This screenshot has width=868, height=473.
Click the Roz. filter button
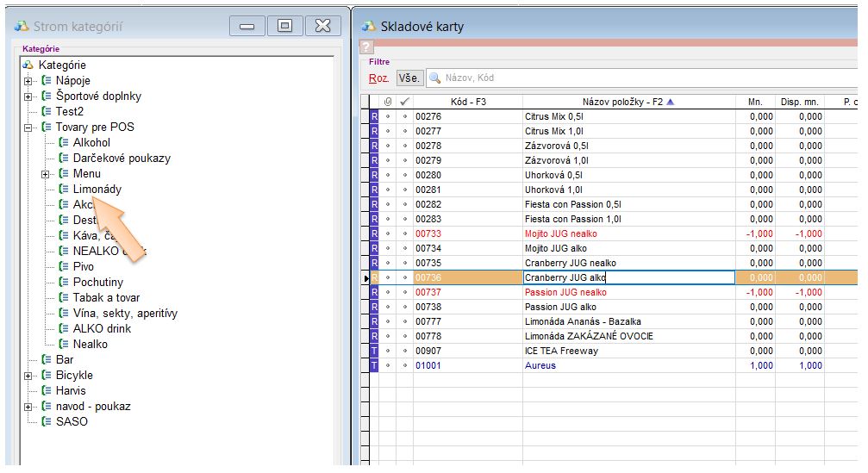379,78
